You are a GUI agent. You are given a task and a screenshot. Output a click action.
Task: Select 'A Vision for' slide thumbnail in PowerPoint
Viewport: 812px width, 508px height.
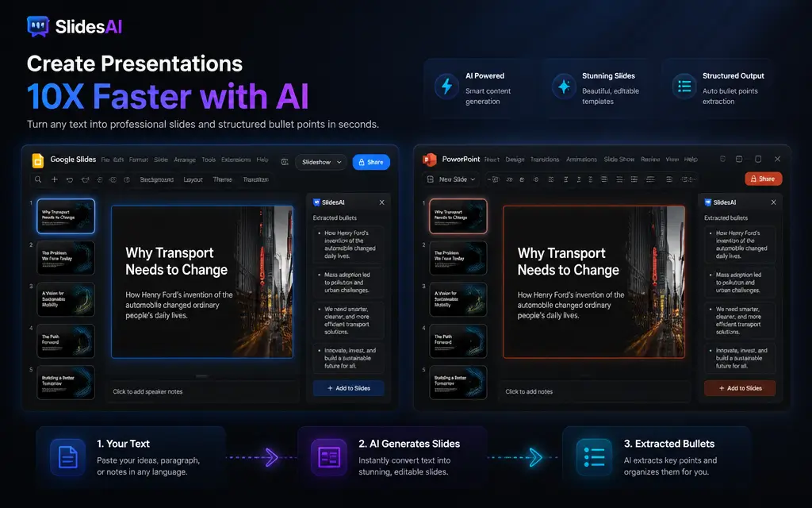tap(458, 299)
